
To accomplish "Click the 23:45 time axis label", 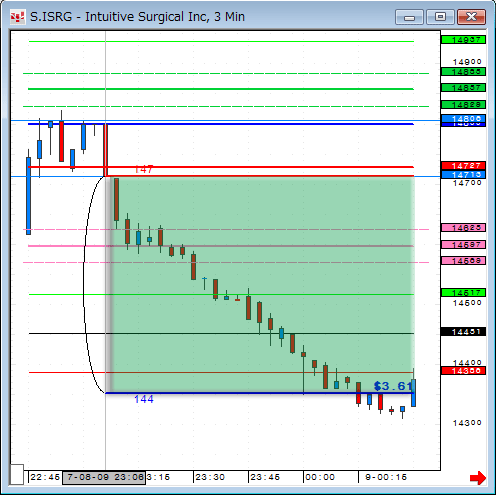I will pyautogui.click(x=265, y=477).
